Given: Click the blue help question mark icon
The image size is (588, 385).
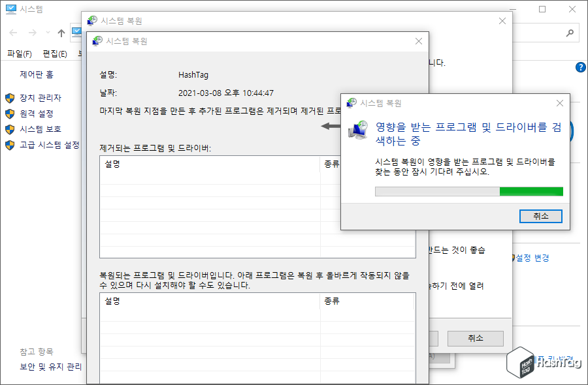Looking at the screenshot, I should tap(580, 67).
